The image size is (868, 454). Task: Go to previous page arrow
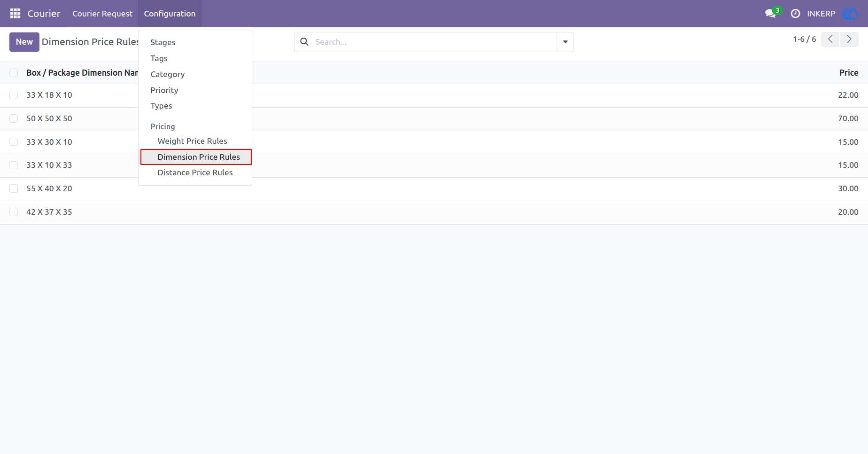(830, 39)
